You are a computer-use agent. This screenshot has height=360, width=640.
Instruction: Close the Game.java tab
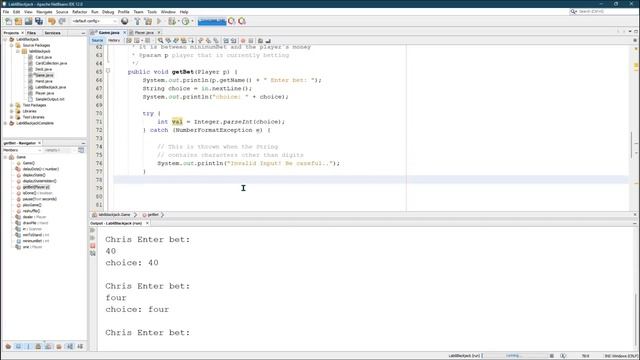(124, 33)
